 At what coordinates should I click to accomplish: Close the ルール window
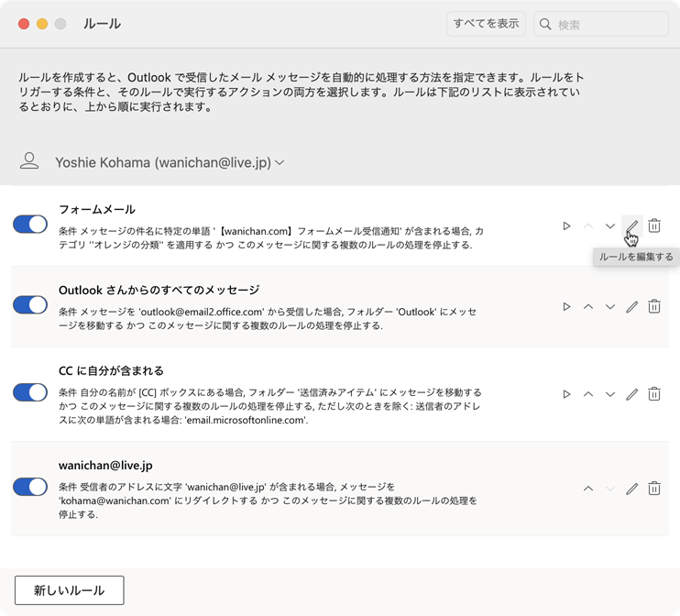coord(24,24)
